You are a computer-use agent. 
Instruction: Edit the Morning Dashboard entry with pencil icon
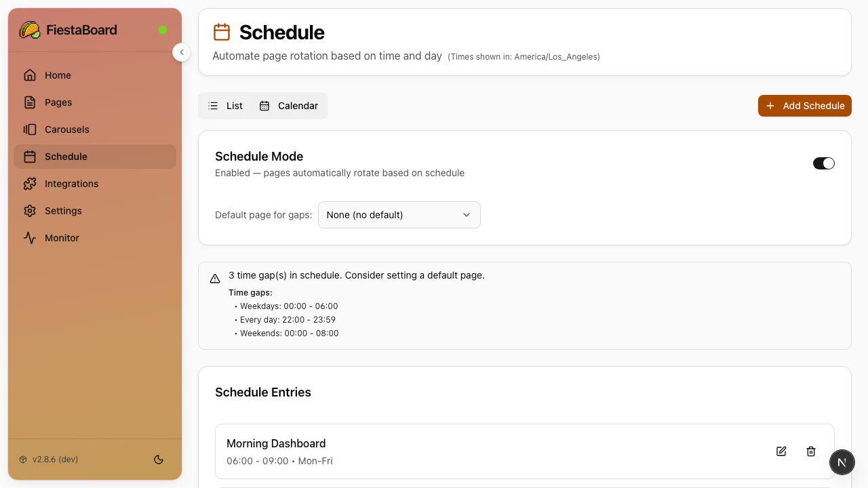[781, 451]
